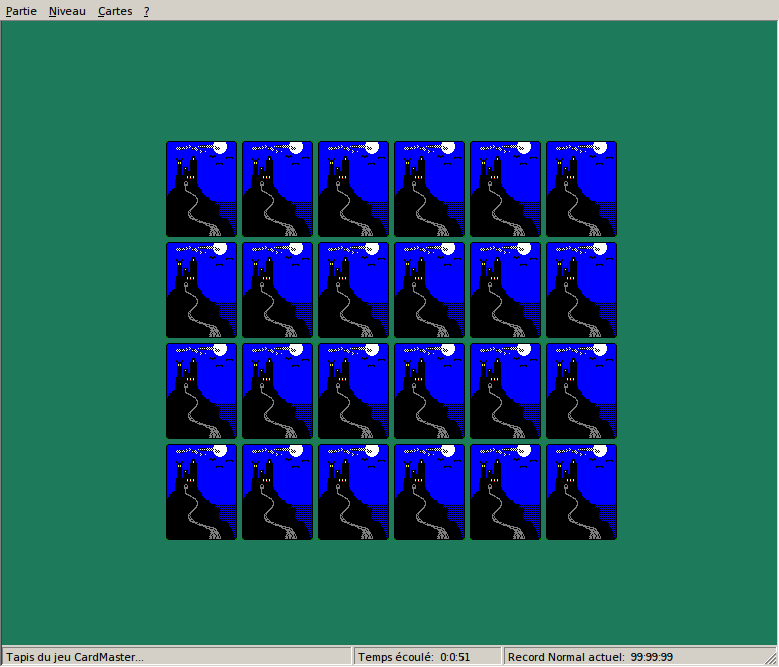779x667 pixels.
Task: Flip the card in row 3, column 4
Action: pyautogui.click(x=429, y=391)
